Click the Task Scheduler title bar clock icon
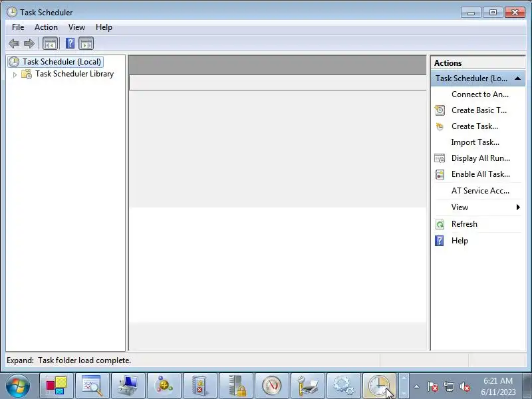Image resolution: width=532 pixels, height=399 pixels. [12, 12]
